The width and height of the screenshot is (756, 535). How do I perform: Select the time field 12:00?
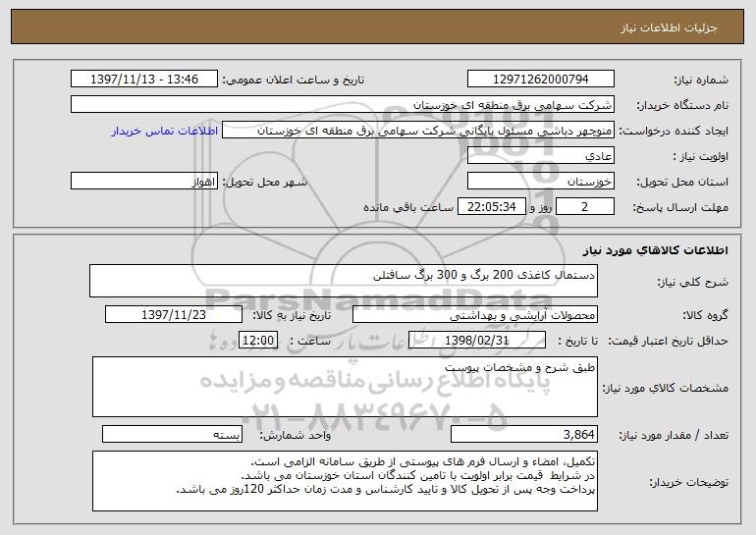click(258, 341)
